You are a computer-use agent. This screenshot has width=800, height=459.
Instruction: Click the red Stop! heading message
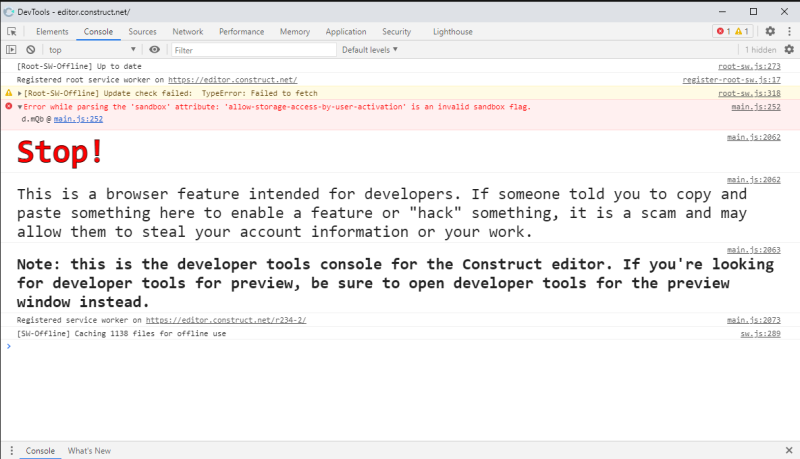point(60,152)
